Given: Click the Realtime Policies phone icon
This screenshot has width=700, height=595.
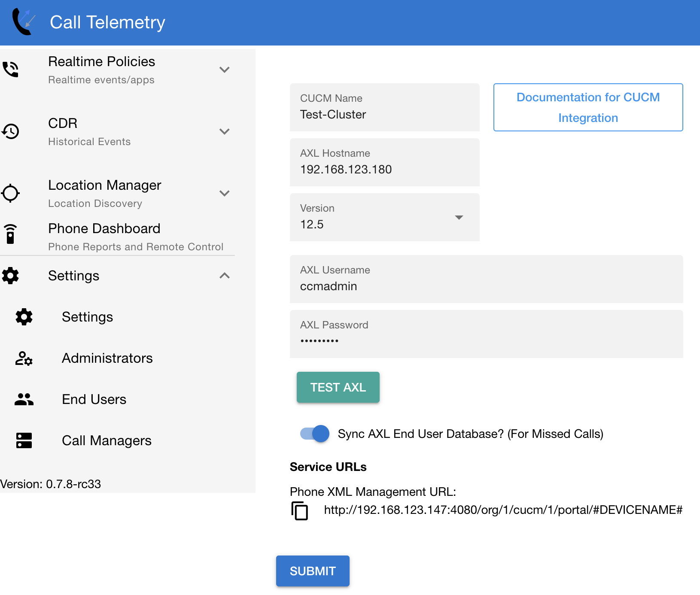Looking at the screenshot, I should pos(10,69).
